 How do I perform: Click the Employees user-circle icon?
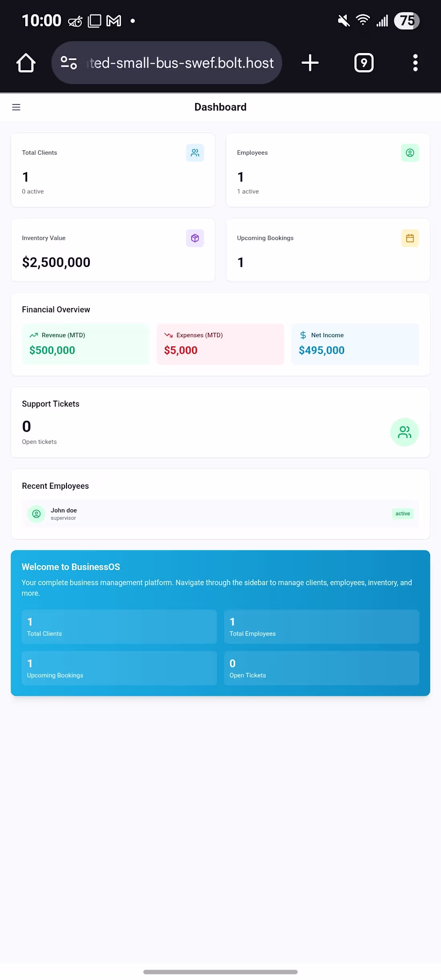(410, 153)
